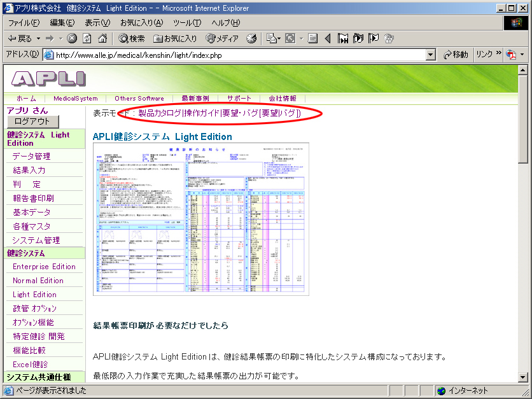Expand the address bar dropdown arrow
532x399 pixels.
point(431,55)
